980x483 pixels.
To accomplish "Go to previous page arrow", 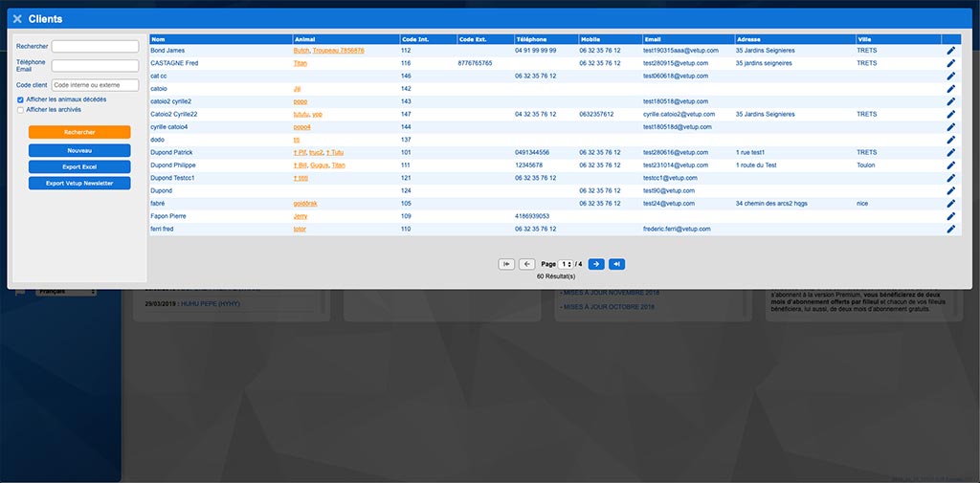I will coord(526,264).
